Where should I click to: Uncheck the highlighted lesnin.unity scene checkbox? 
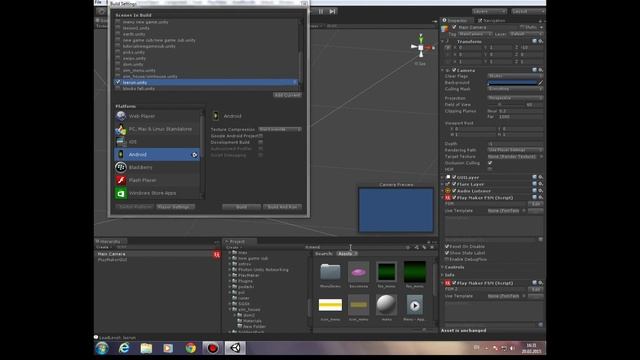[118, 82]
